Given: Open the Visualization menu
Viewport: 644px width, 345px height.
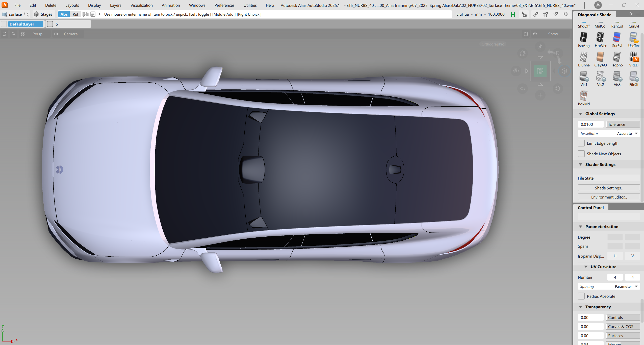Looking at the screenshot, I should 141,5.
